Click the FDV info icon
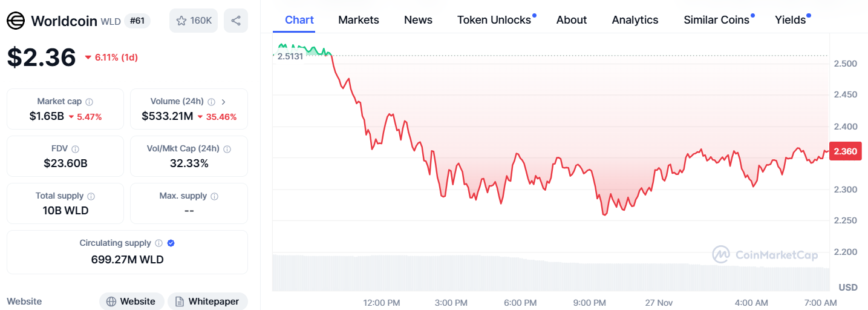 [x=75, y=149]
